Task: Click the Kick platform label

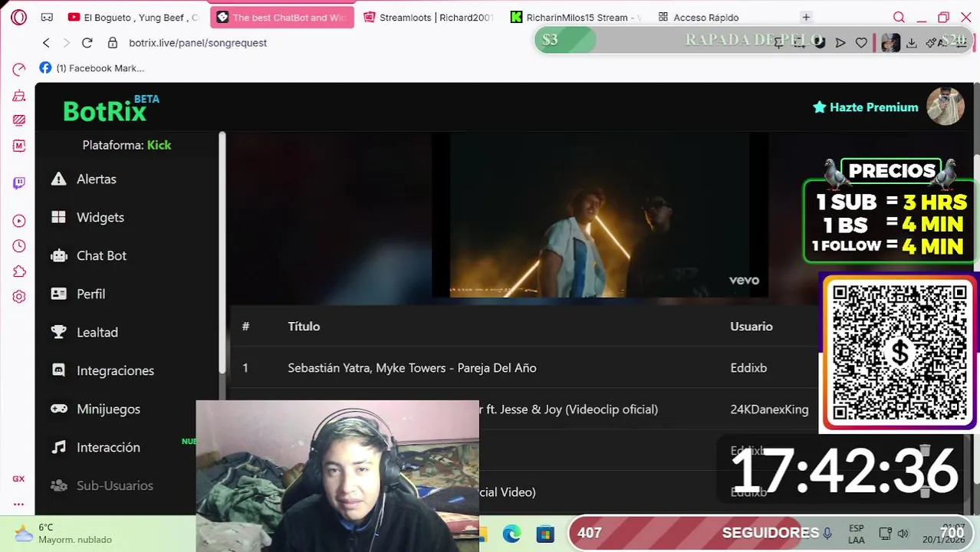Action: pyautogui.click(x=159, y=145)
